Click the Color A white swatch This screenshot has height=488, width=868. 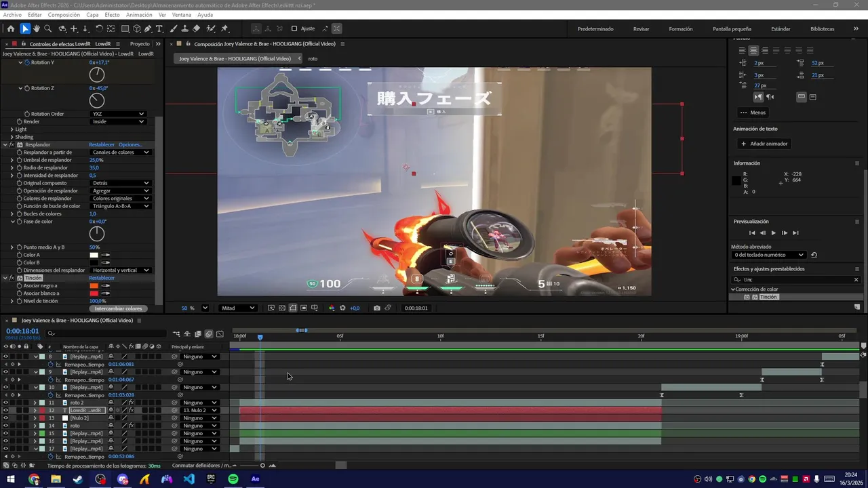click(x=94, y=255)
